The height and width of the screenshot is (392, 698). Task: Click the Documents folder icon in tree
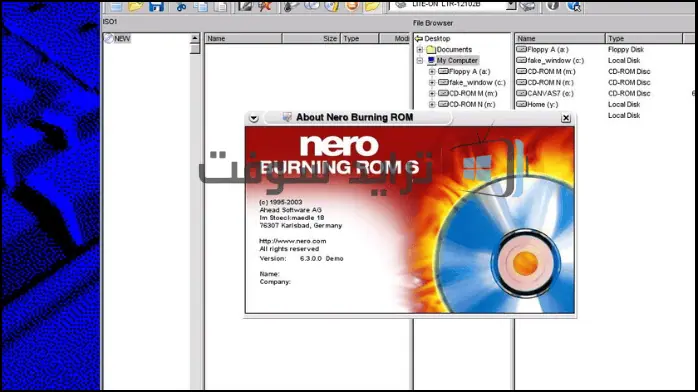point(430,49)
